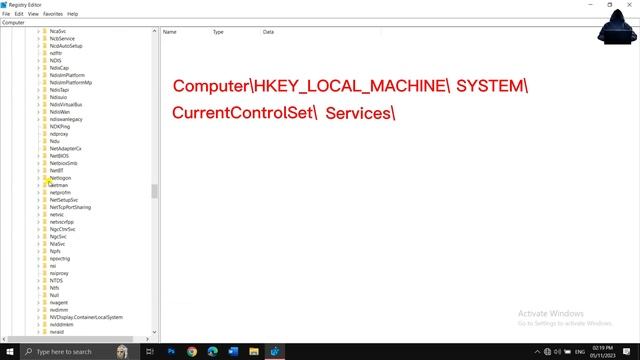Click the Type here to search box
Screen dimensions: 640x360
coord(80,351)
